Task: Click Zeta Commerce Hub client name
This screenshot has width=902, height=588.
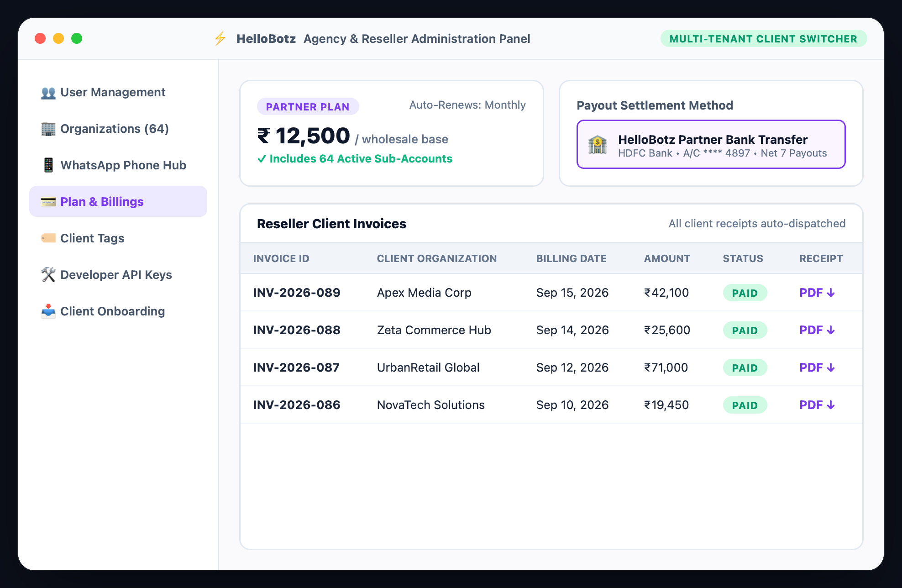Action: (x=434, y=330)
